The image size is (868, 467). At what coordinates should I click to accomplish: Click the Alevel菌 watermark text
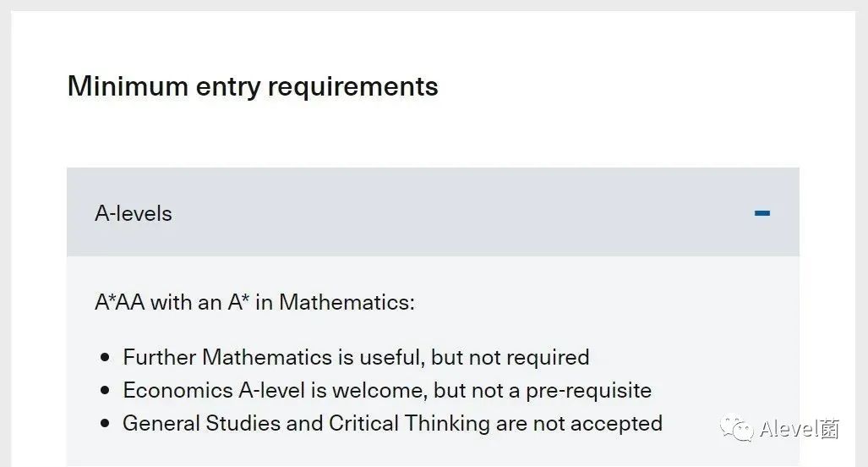click(x=800, y=429)
